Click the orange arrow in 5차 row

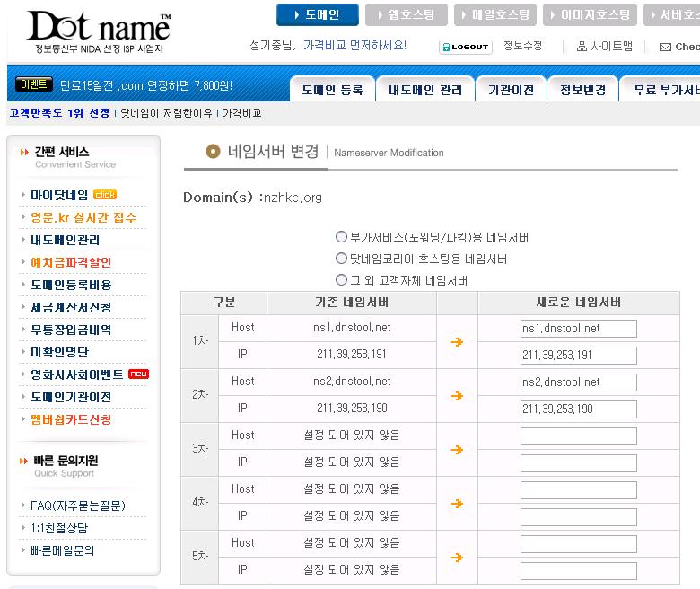click(457, 558)
